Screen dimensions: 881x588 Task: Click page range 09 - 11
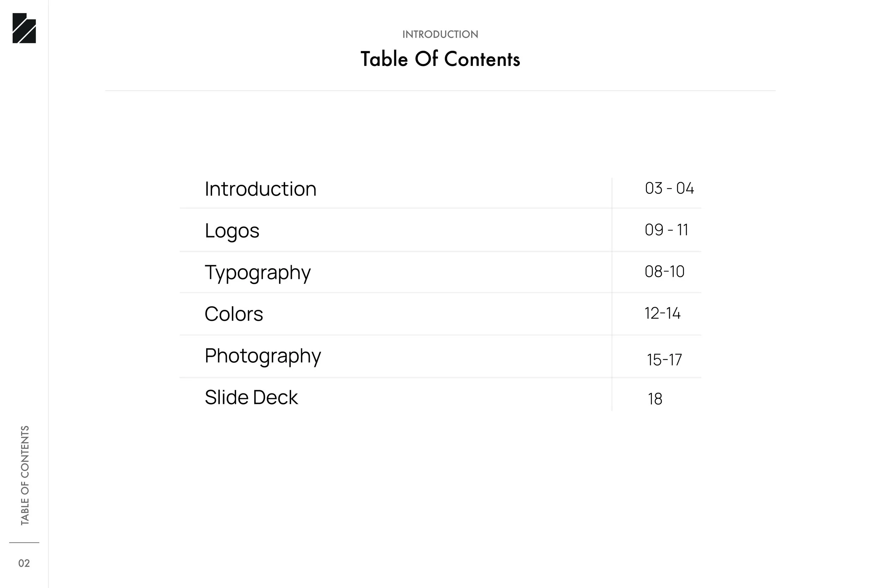(x=666, y=230)
